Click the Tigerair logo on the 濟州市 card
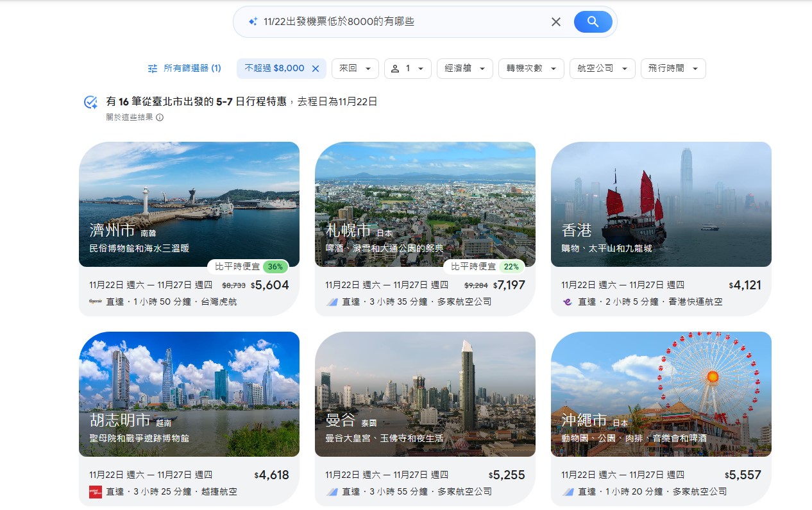The height and width of the screenshot is (510, 812). (x=94, y=302)
